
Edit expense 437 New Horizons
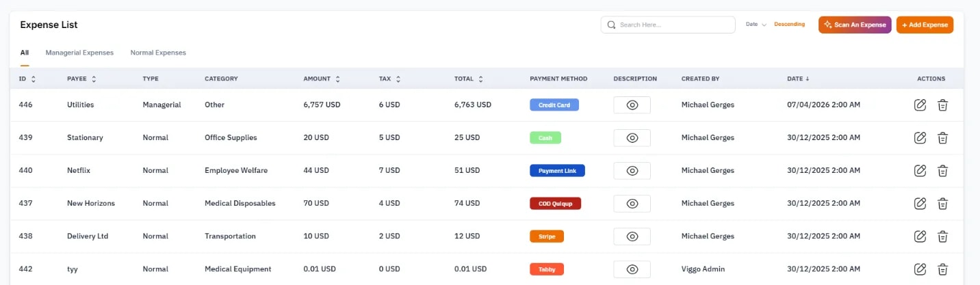[x=920, y=204]
